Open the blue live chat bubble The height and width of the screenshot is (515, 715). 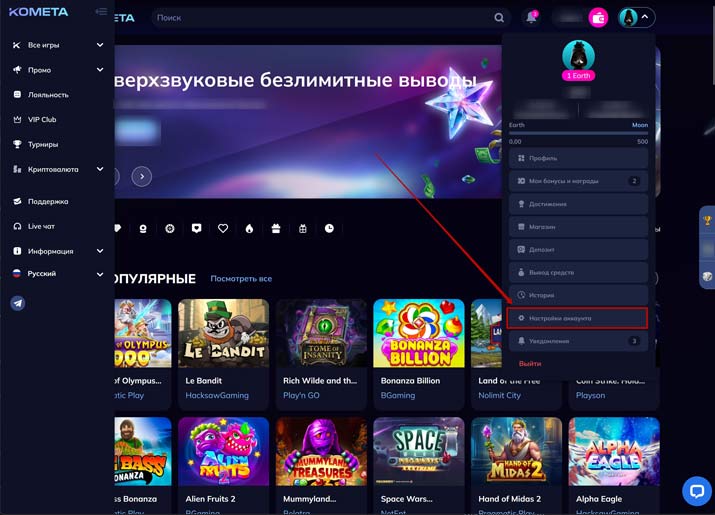(x=696, y=491)
